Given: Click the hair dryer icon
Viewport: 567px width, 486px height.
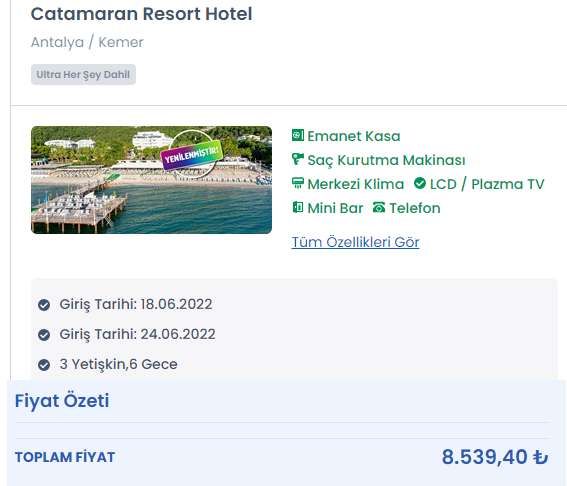Looking at the screenshot, I should (298, 159).
